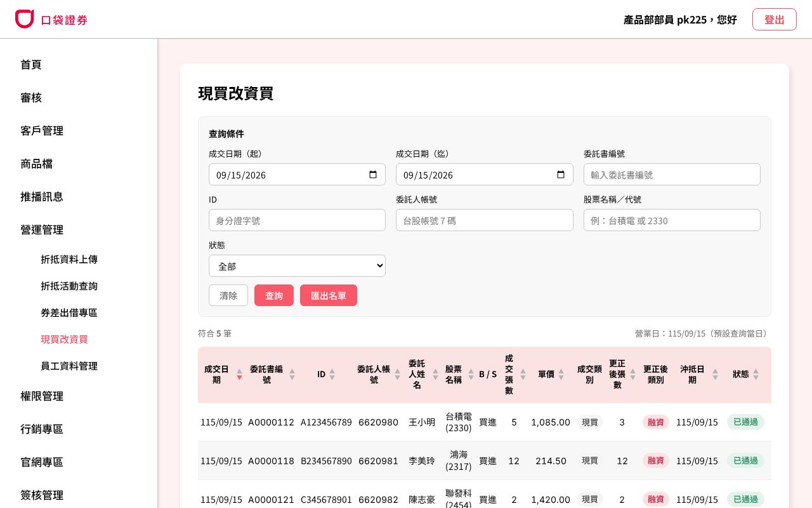Viewport: 812px width, 508px height.
Task: Expand 簽核管理 sidebar section
Action: [42, 495]
